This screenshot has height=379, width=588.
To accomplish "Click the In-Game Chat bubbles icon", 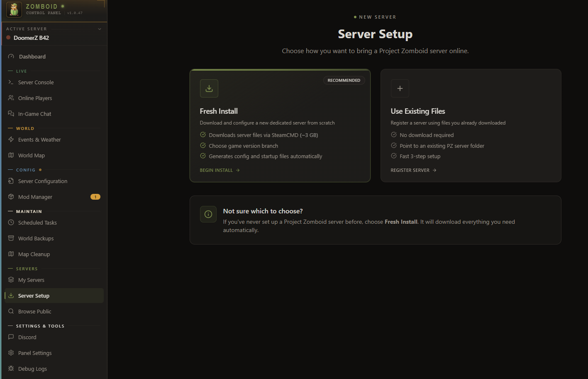I will [11, 114].
